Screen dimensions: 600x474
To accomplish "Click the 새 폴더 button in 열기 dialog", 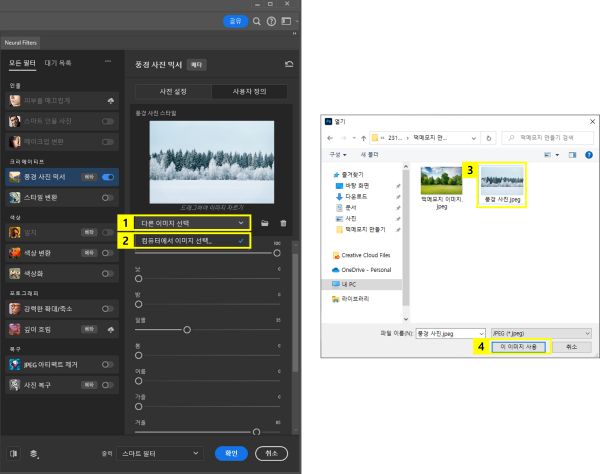I will coord(369,155).
